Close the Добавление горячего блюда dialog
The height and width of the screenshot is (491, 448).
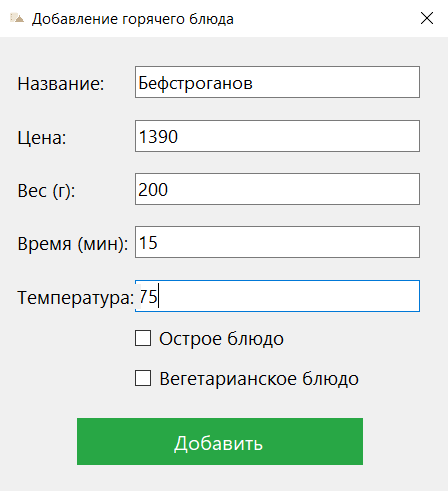tap(427, 18)
